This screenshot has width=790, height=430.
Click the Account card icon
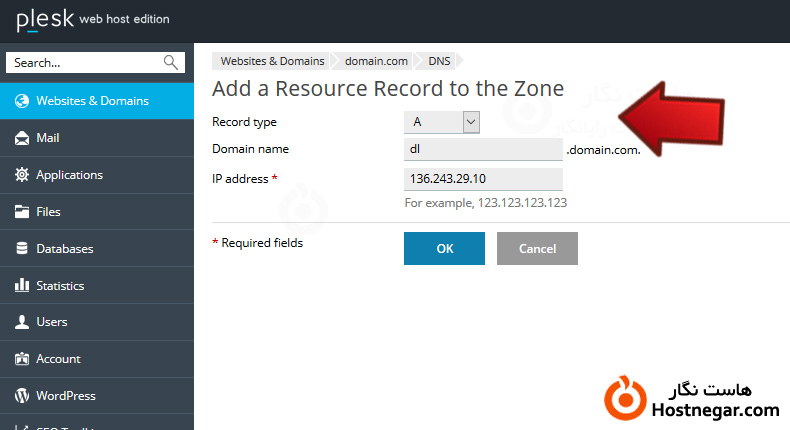tap(21, 359)
